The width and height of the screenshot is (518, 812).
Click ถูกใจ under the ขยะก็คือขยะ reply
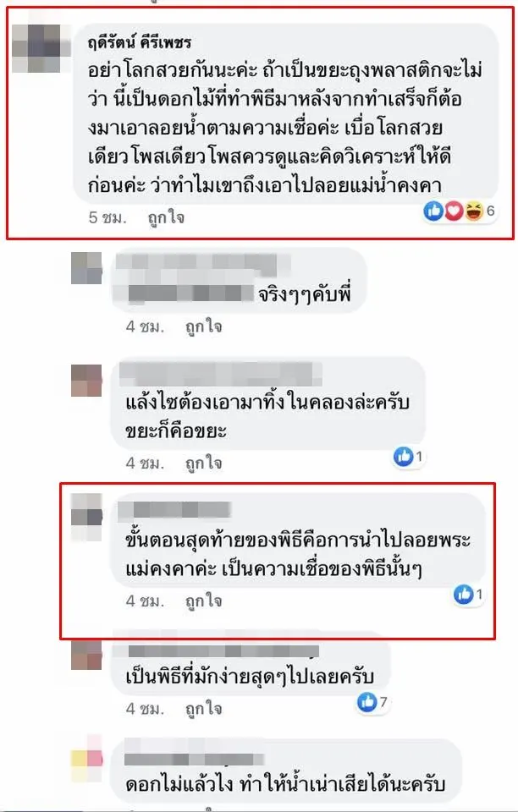pos(204,463)
